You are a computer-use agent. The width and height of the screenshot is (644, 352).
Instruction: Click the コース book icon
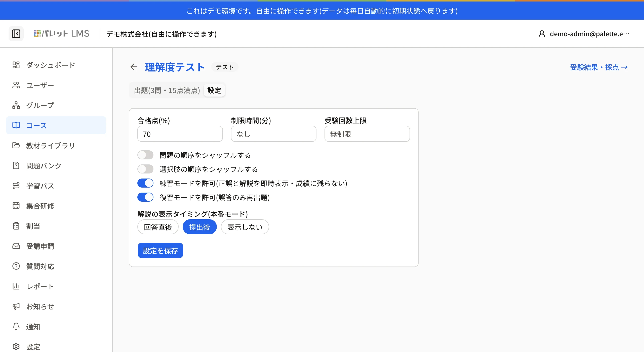16,125
